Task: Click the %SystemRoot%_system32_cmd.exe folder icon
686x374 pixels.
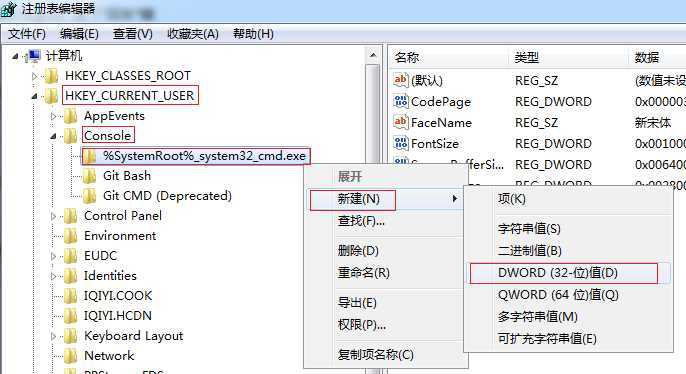Action: [89, 156]
